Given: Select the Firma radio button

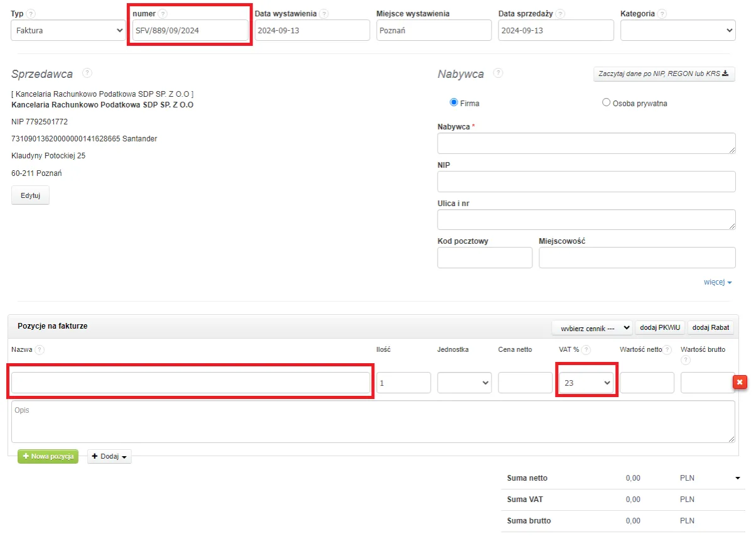Looking at the screenshot, I should (x=454, y=102).
